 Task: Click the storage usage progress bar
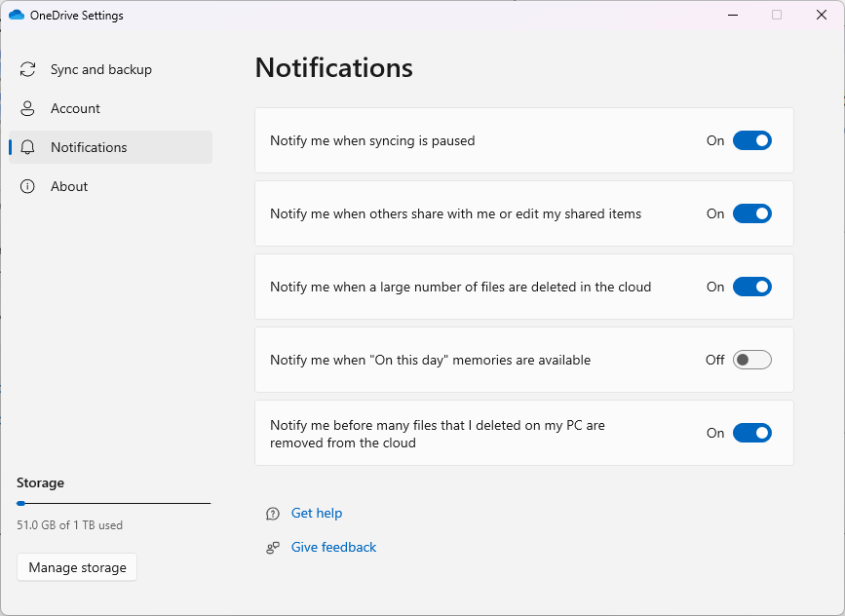tap(114, 503)
